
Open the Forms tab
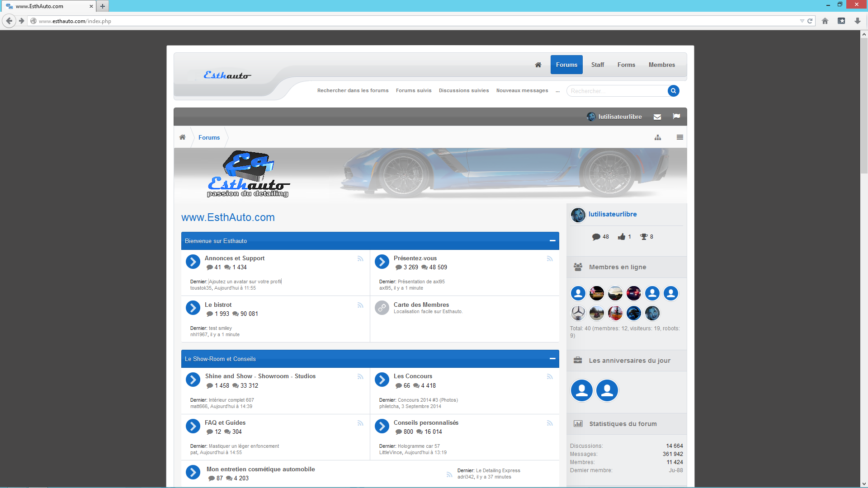626,65
